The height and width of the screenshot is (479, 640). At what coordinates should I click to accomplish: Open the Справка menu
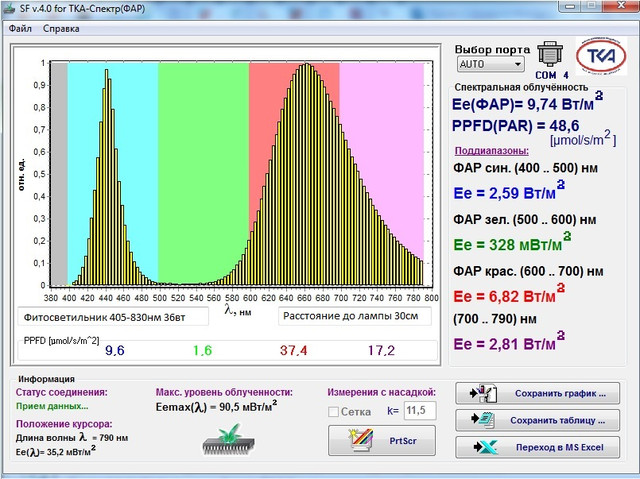61,29
